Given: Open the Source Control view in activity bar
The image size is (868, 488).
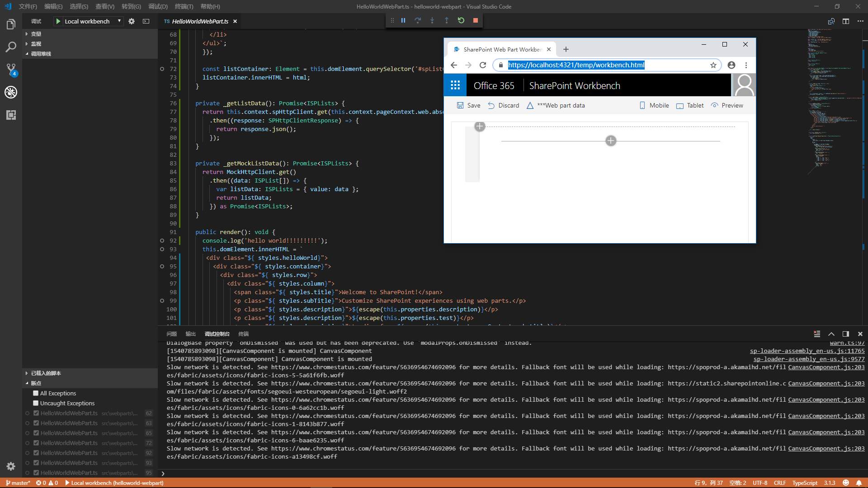Looking at the screenshot, I should point(11,69).
